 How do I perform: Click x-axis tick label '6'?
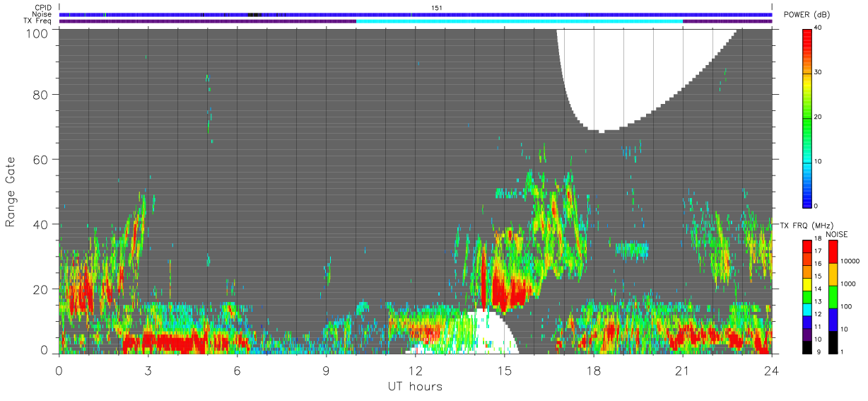pyautogui.click(x=237, y=370)
